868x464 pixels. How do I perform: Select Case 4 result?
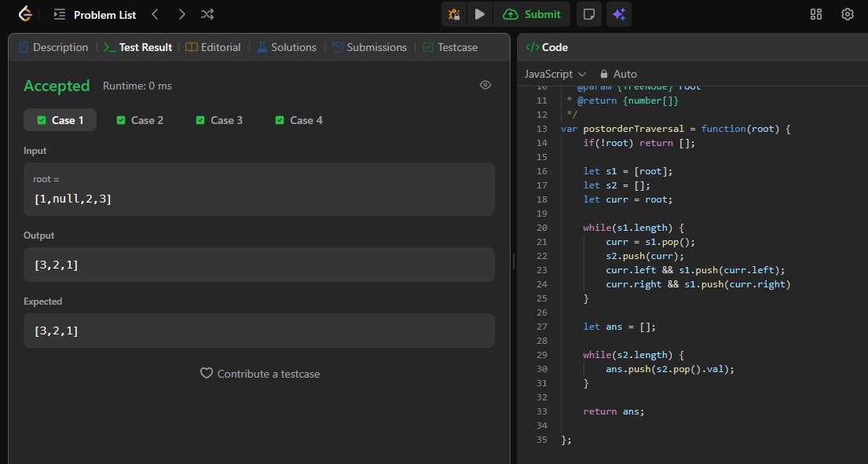tap(298, 120)
